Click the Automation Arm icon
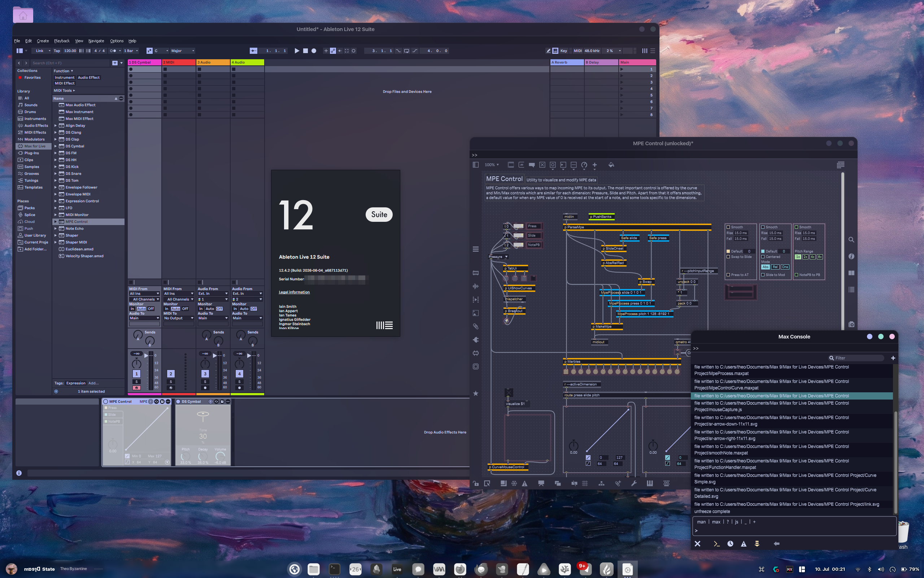This screenshot has height=578, width=924. pos(333,51)
